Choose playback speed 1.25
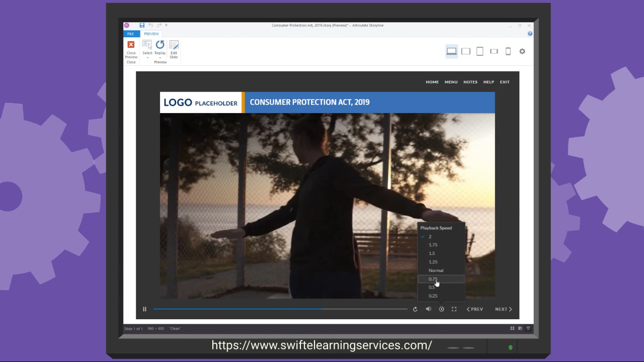 coord(442,262)
